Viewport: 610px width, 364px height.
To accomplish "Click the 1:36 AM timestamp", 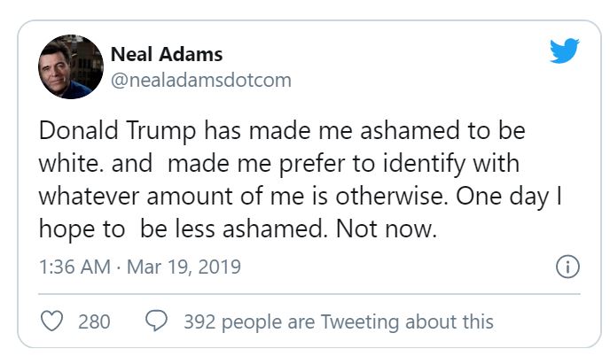I will [74, 267].
